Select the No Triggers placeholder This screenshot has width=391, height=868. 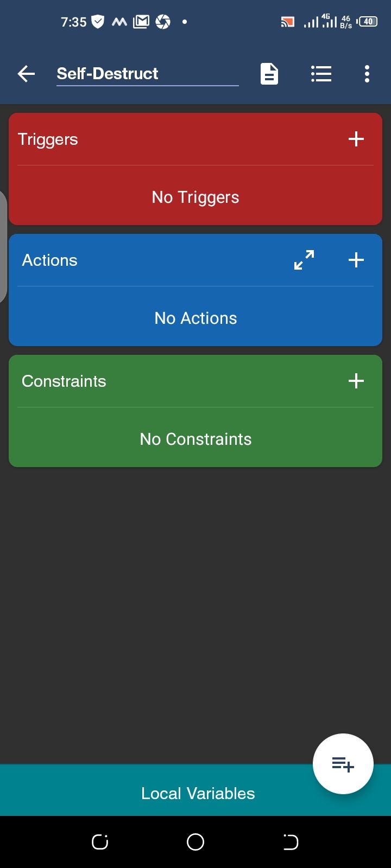pyautogui.click(x=195, y=197)
